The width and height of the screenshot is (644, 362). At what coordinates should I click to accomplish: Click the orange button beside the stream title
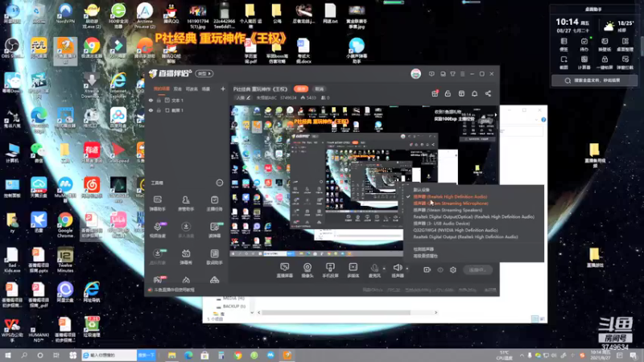click(301, 88)
